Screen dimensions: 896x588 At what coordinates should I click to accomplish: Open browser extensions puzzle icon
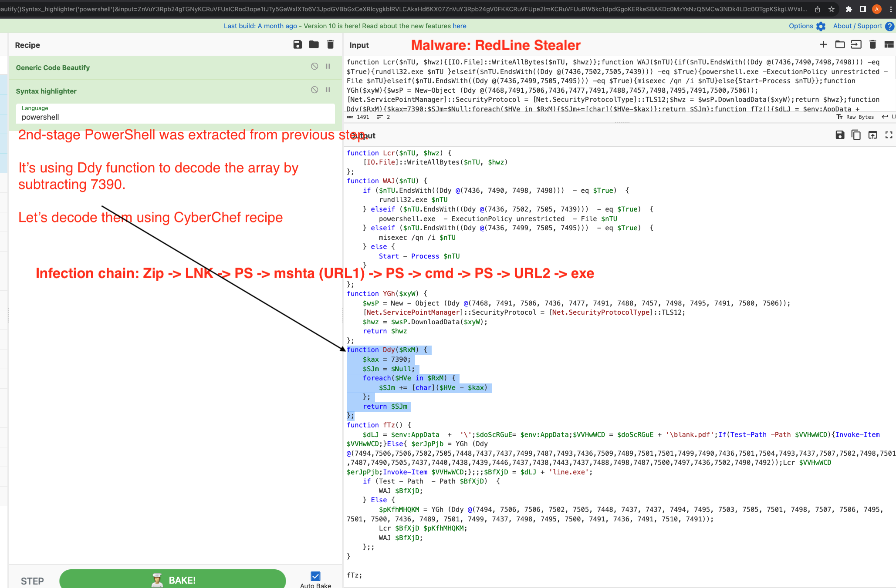(849, 9)
